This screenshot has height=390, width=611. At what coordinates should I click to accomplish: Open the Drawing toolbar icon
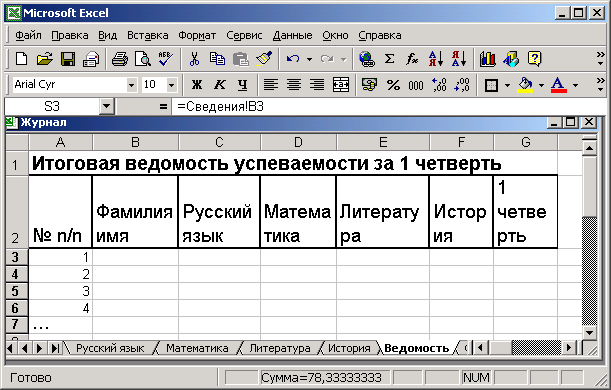coord(511,59)
